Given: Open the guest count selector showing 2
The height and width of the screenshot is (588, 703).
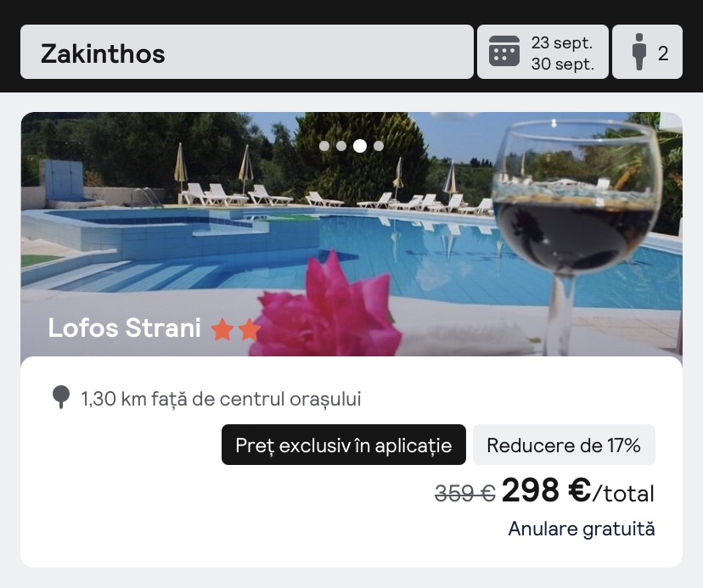Looking at the screenshot, I should tap(648, 52).
